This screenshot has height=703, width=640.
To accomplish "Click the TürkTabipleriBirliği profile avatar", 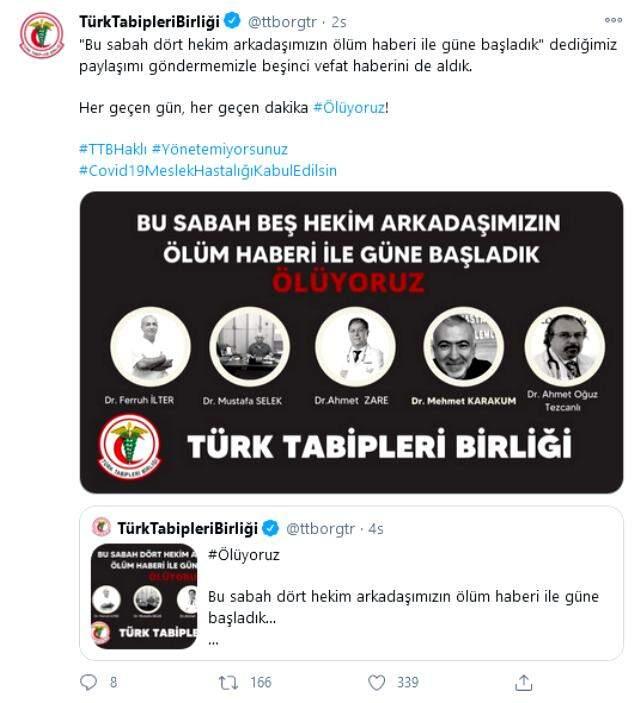I will (42, 35).
